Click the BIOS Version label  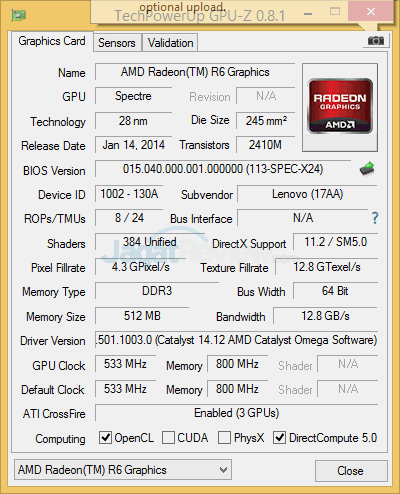54,171
